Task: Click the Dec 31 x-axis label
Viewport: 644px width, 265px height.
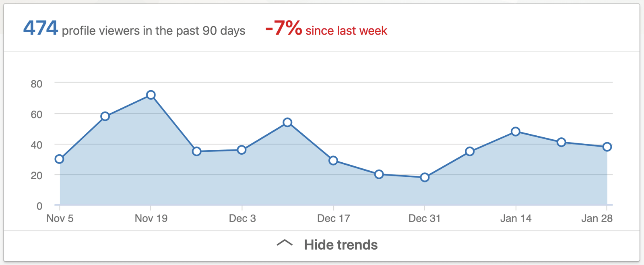Action: click(x=424, y=219)
